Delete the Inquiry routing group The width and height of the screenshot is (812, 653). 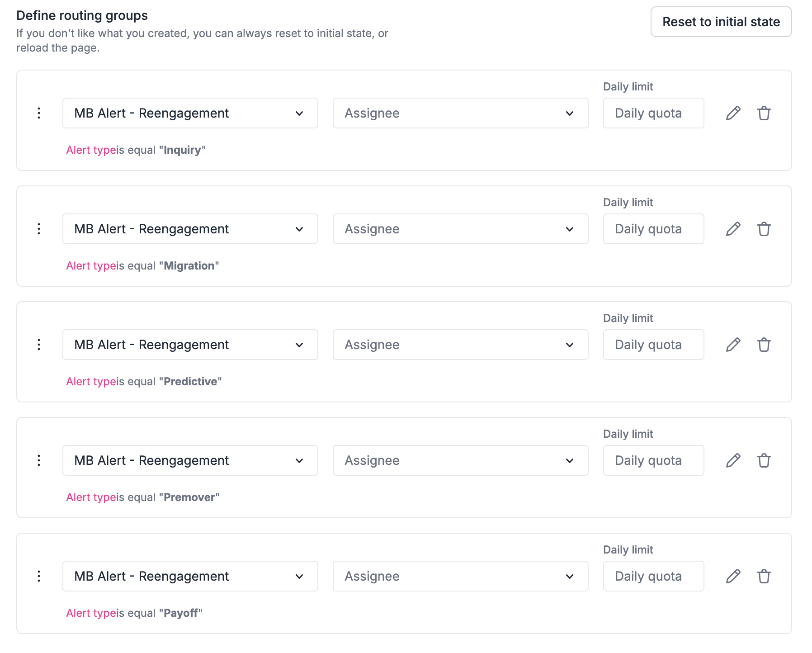(765, 113)
